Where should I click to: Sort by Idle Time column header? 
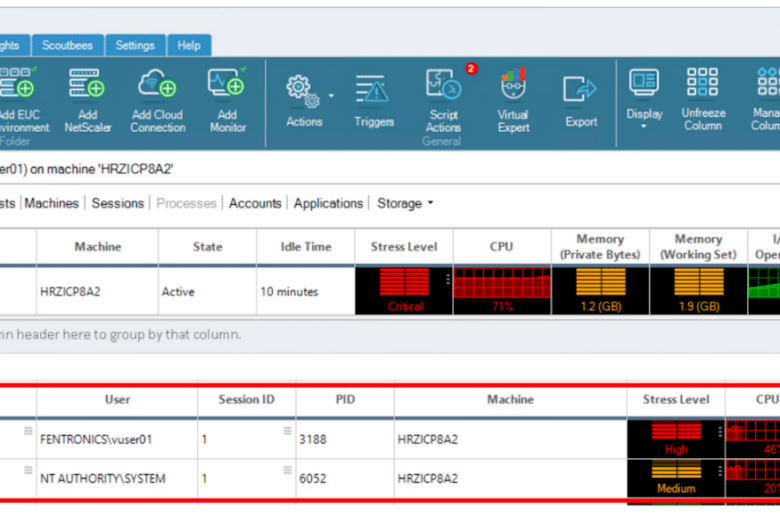click(x=305, y=247)
